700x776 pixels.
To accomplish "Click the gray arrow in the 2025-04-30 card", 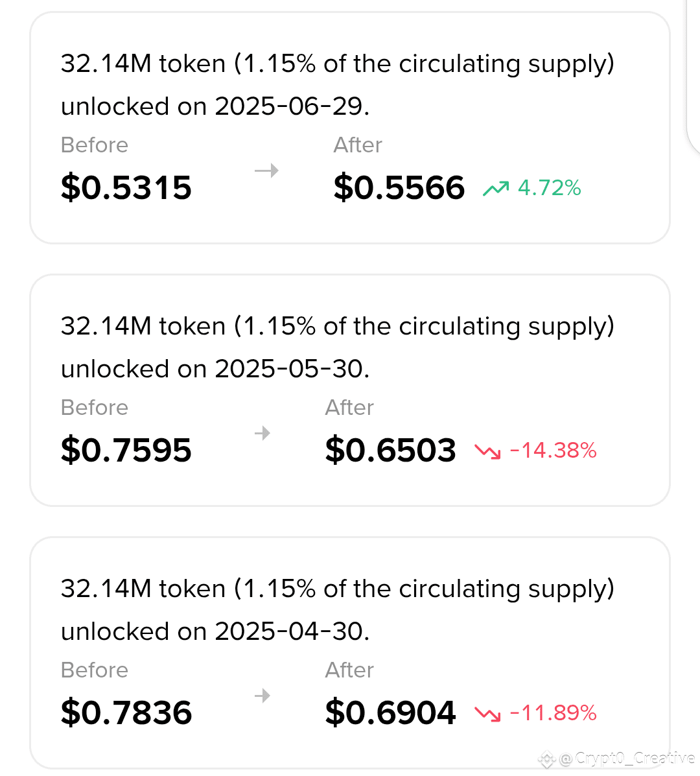I will coord(262,696).
